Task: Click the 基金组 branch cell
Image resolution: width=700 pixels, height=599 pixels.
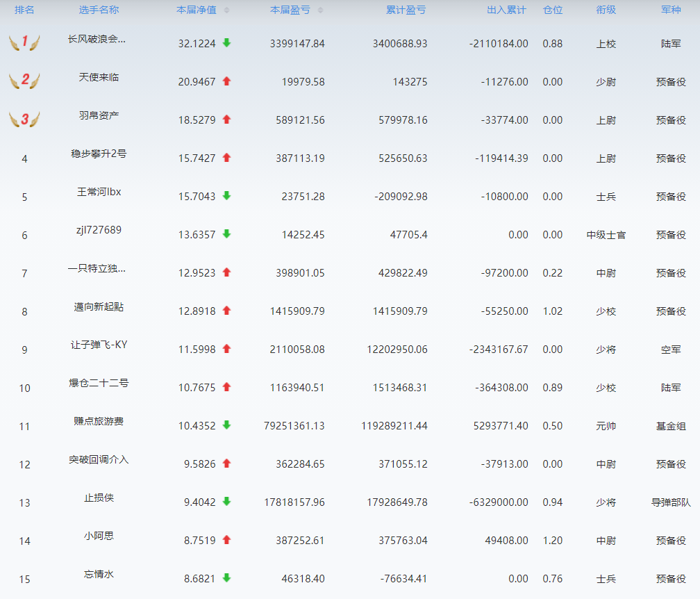Action: (671, 426)
